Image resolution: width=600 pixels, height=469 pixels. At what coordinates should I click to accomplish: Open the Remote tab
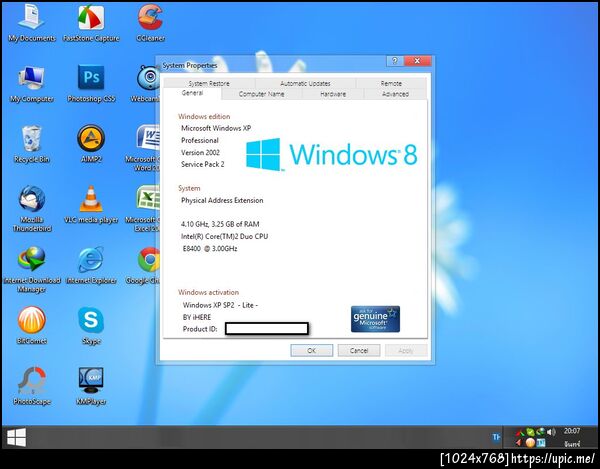pyautogui.click(x=391, y=83)
